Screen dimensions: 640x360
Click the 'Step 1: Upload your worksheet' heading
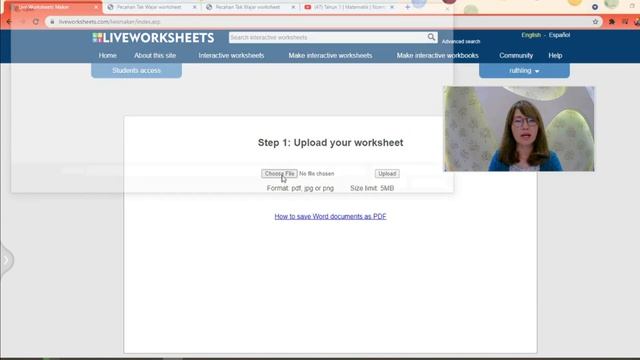[x=330, y=142]
